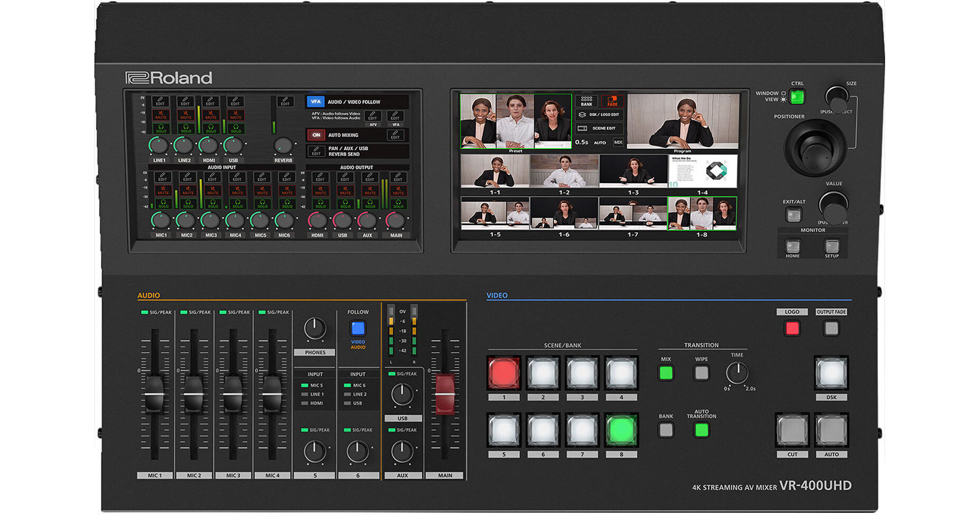The width and height of the screenshot is (980, 515).
Task: Tap the Preset preview on the touchscreen
Action: click(x=516, y=121)
